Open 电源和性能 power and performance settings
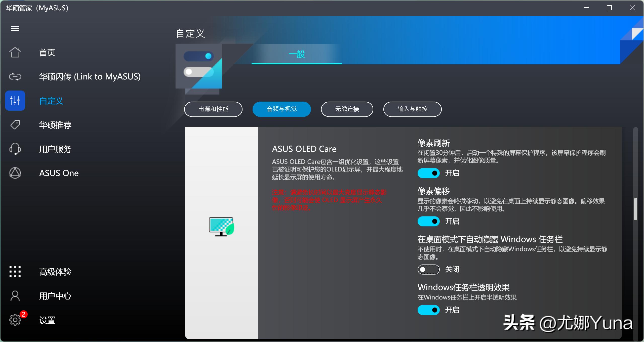The height and width of the screenshot is (342, 644). coord(213,109)
